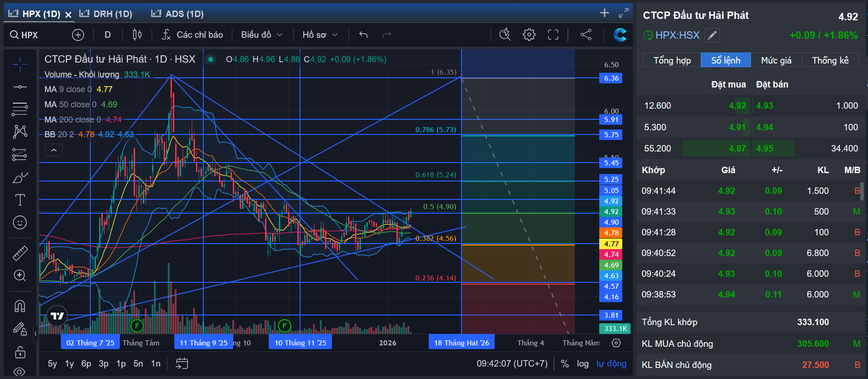Click the undo arrow
The height and width of the screenshot is (379, 868).
363,35
